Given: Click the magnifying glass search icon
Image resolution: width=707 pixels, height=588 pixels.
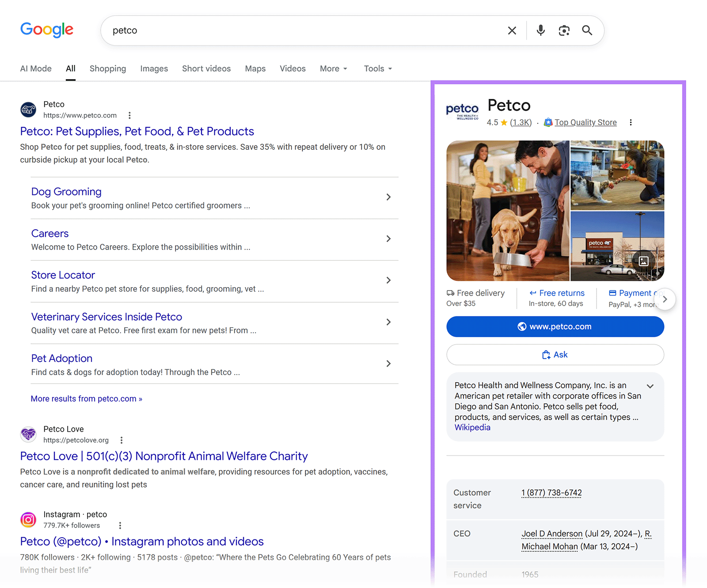Looking at the screenshot, I should [587, 30].
